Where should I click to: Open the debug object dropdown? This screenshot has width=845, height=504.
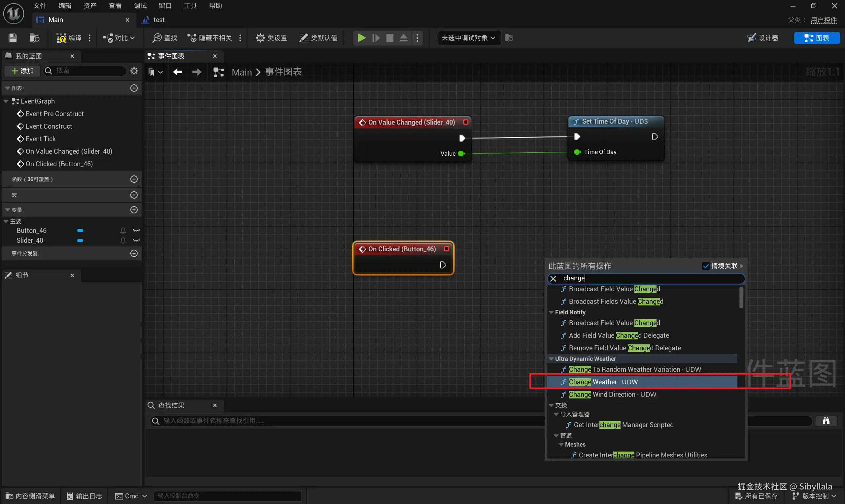[468, 38]
